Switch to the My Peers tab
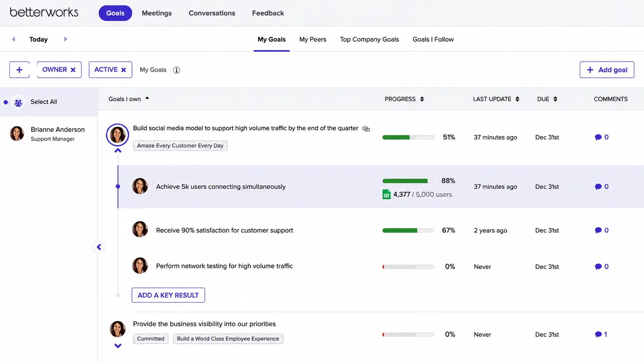This screenshot has width=644, height=362. coord(313,39)
